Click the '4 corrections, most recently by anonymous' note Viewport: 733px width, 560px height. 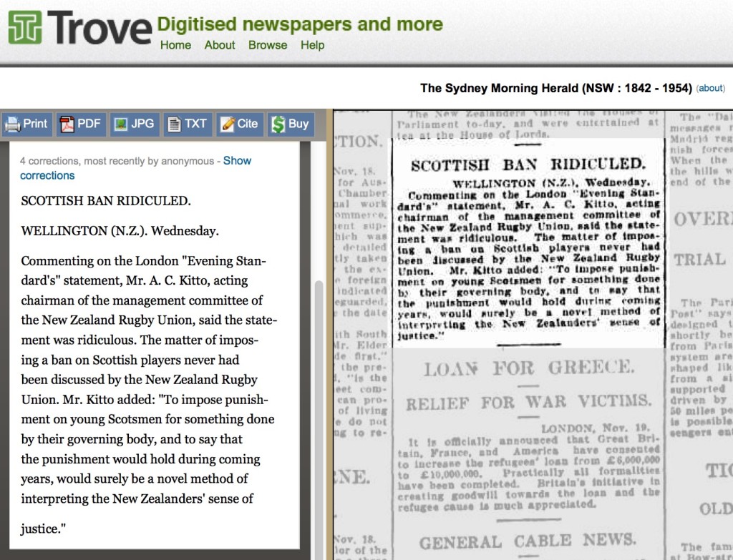click(x=117, y=161)
